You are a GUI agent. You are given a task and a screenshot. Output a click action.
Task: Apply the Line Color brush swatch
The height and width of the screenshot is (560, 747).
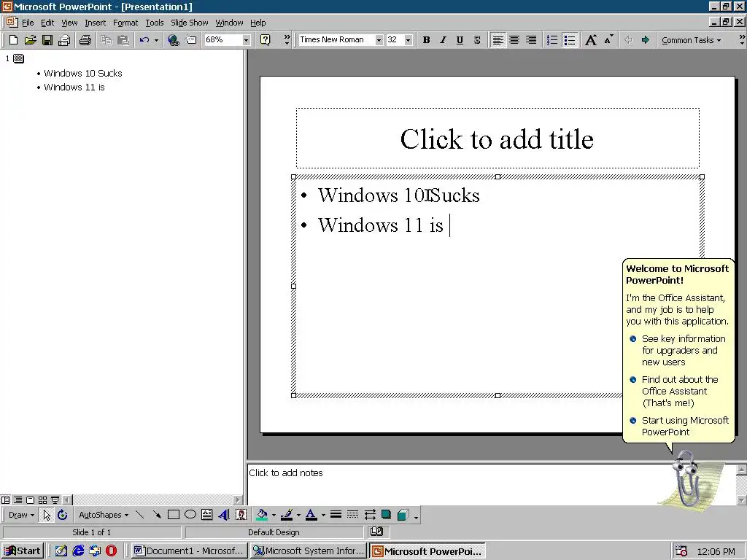(287, 515)
